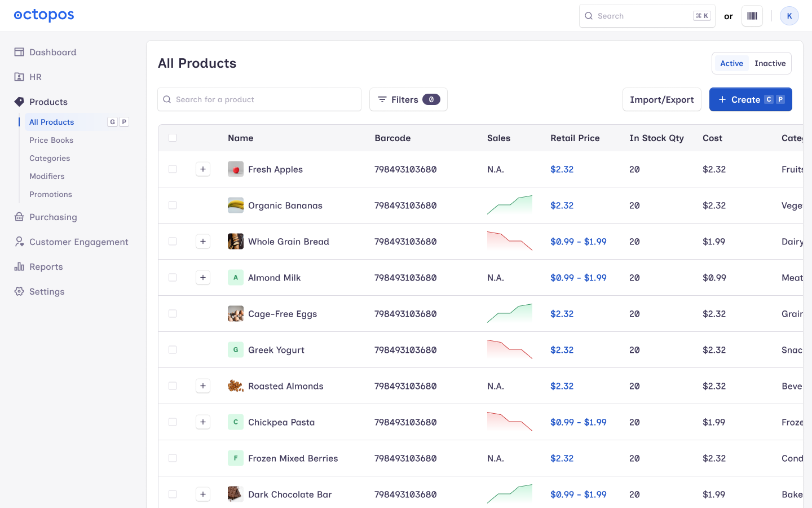Click the Organic Bananas sales sparkline
This screenshot has height=508, width=812.
(x=510, y=205)
